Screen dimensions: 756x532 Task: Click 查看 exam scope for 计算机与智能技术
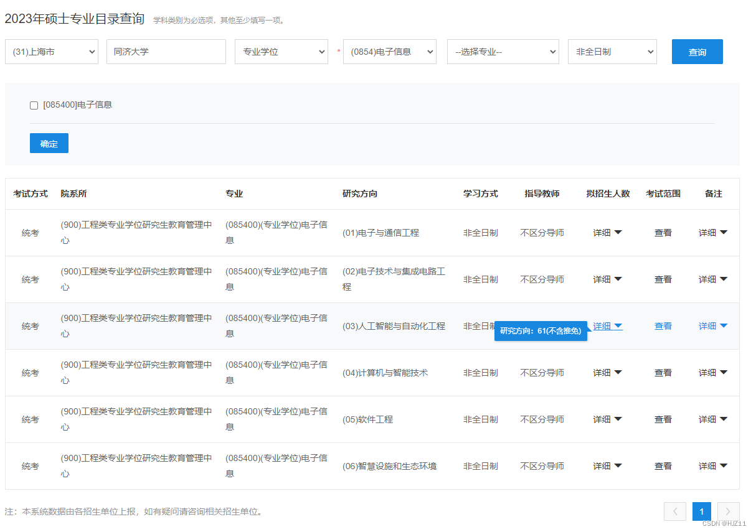coord(663,372)
